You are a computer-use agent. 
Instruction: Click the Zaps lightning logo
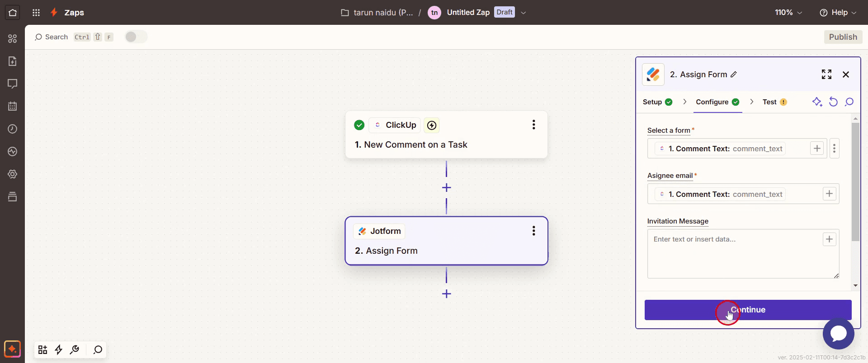pos(54,12)
